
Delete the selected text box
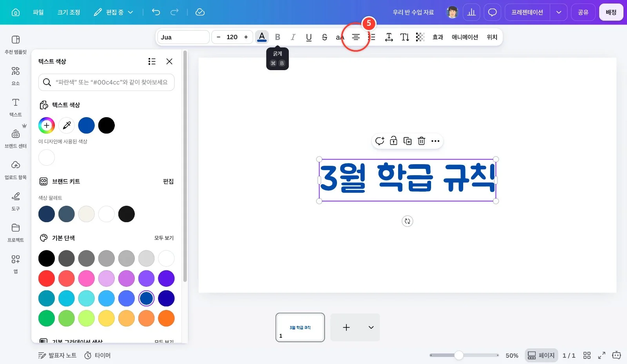[x=421, y=141]
